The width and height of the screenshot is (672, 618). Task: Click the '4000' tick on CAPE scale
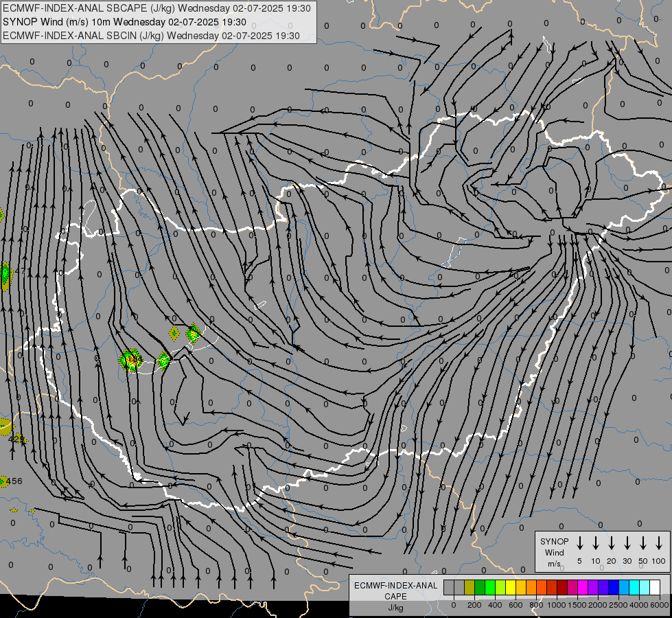click(x=639, y=605)
